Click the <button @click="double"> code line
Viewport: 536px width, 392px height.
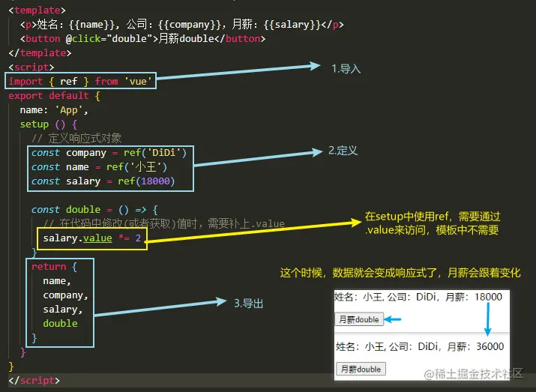coord(142,39)
